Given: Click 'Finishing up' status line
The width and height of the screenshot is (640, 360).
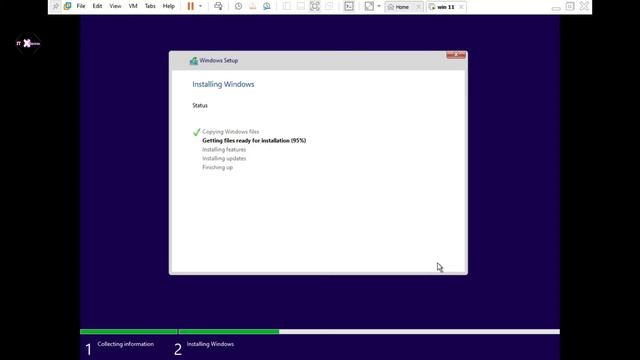Looking at the screenshot, I should pos(218,167).
